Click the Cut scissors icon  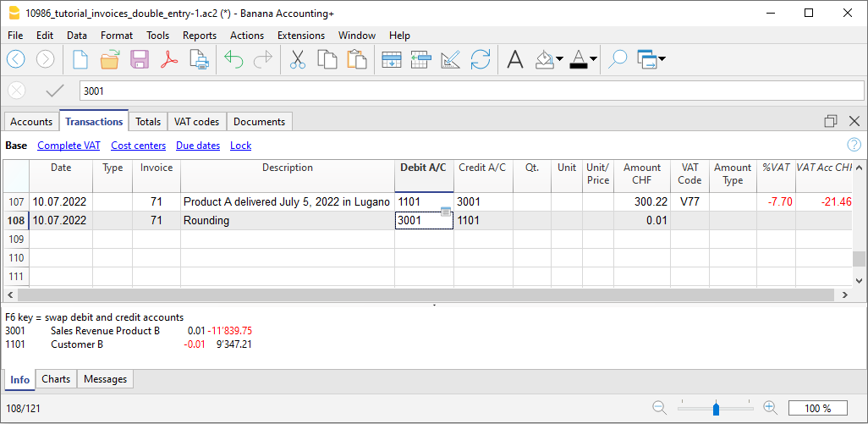tap(297, 59)
